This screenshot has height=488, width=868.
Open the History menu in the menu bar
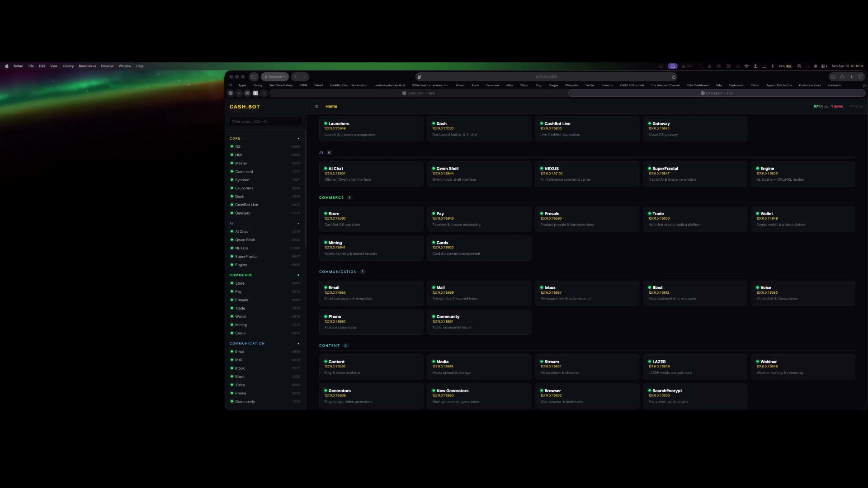68,66
